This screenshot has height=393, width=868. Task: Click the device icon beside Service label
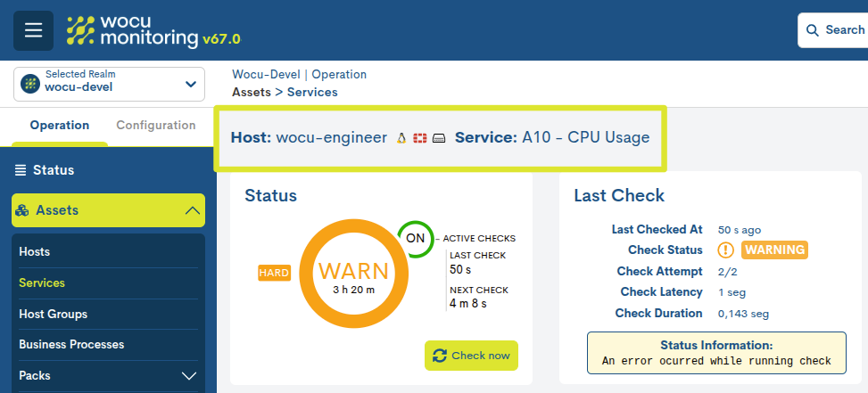point(438,138)
